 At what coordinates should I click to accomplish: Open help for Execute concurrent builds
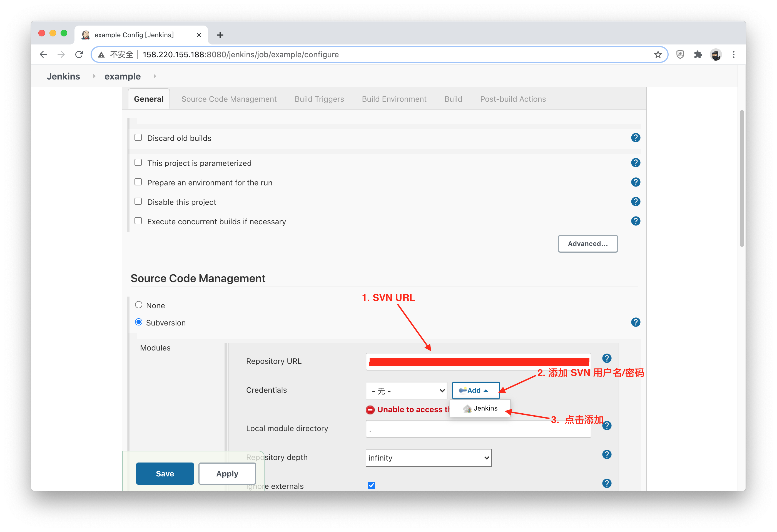[635, 221]
